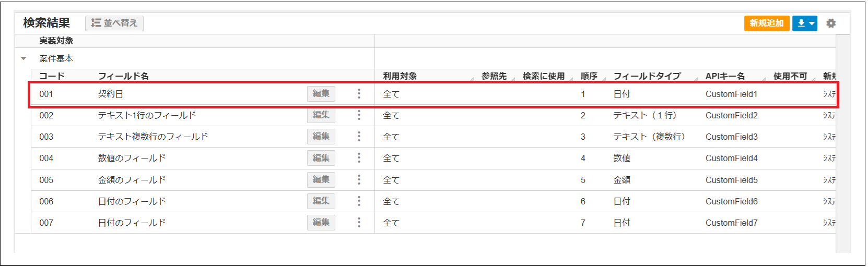Sort by the 順序 column header
Screen dimensions: 868x268
pos(589,76)
